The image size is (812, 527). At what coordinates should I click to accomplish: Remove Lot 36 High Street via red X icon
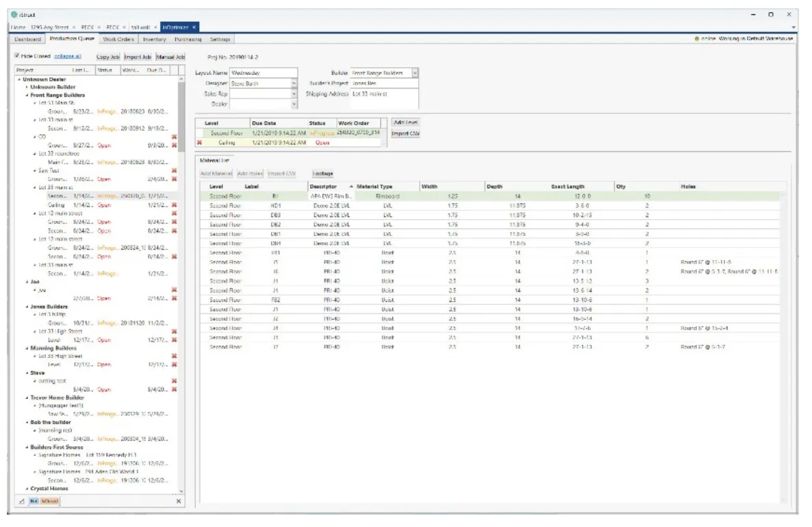coord(175,355)
